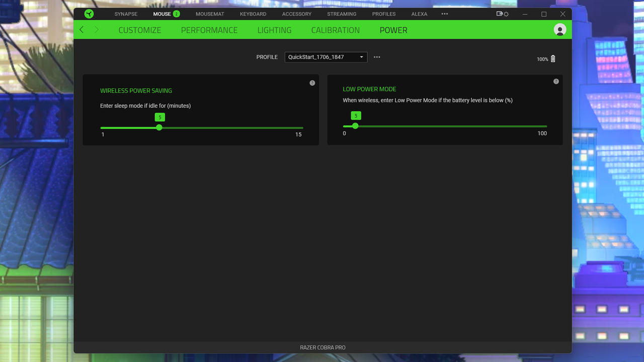Click the Razer logo icon
The image size is (644, 362).
point(89,14)
